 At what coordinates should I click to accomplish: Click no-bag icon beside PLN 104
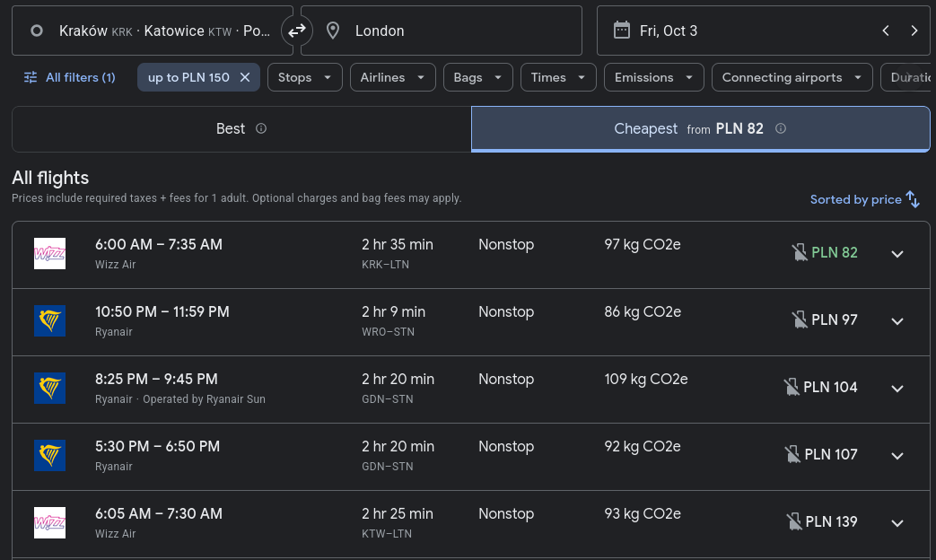[x=792, y=387]
